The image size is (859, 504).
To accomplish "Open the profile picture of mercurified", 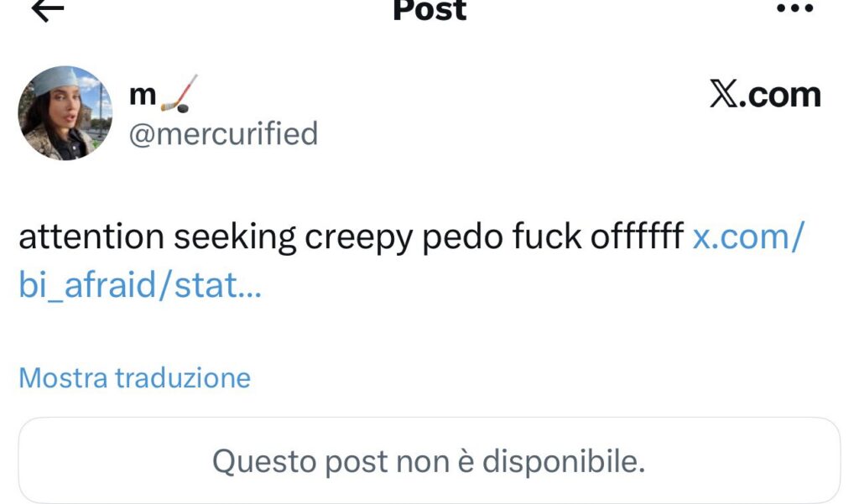I will (65, 113).
